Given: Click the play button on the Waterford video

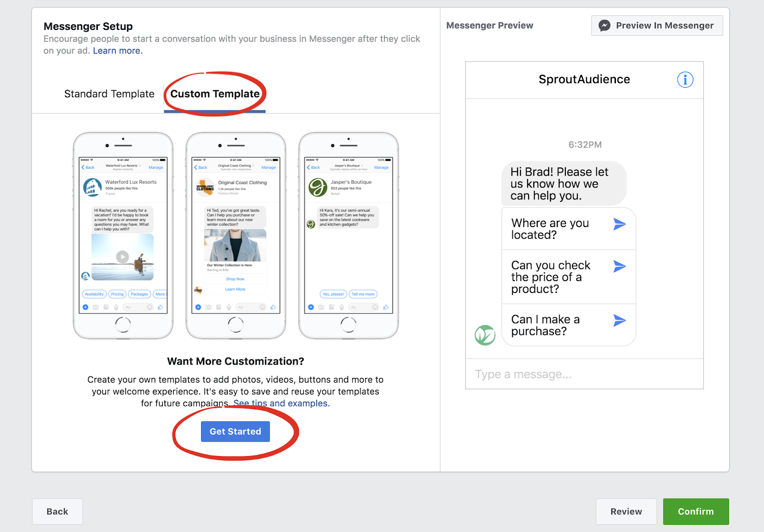Looking at the screenshot, I should pyautogui.click(x=123, y=257).
